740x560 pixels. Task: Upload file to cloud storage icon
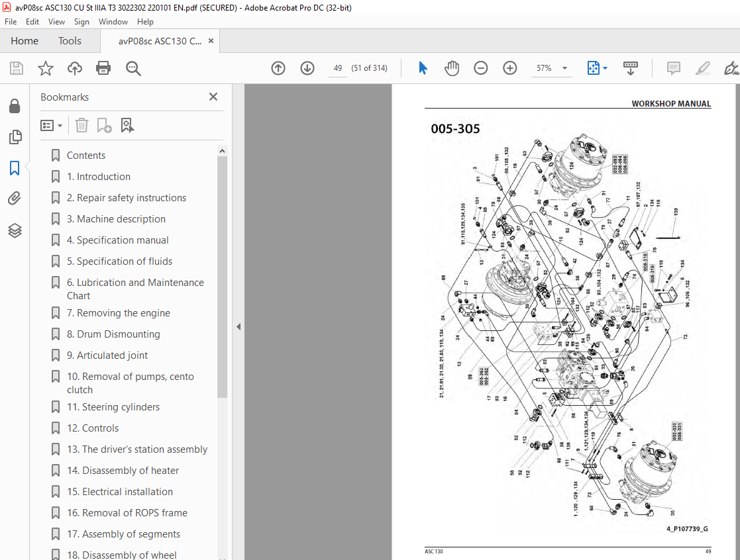click(75, 68)
